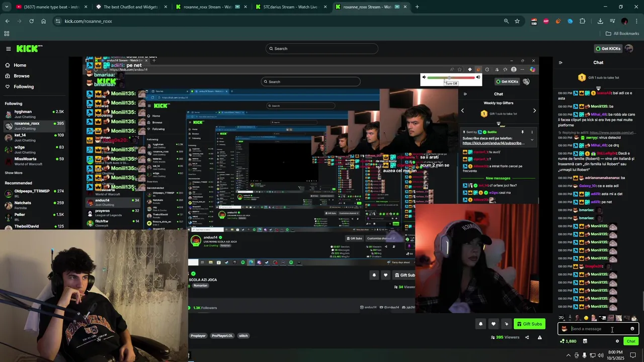Go back in browser history
The image size is (644, 362).
(x=7, y=21)
